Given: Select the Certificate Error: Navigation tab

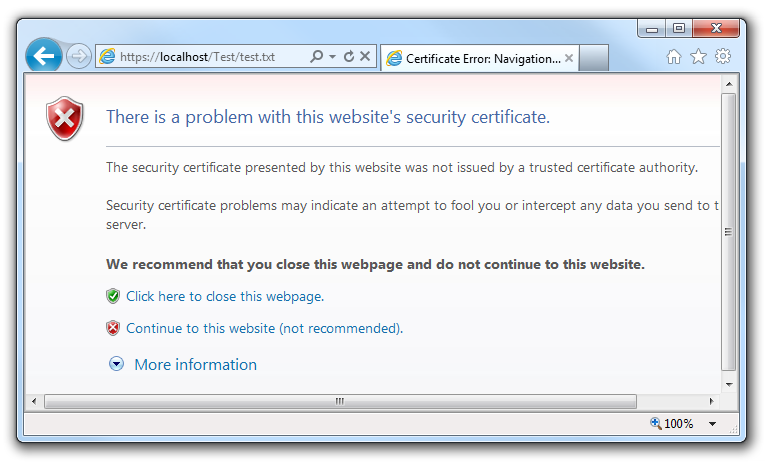Looking at the screenshot, I should pyautogui.click(x=475, y=58).
